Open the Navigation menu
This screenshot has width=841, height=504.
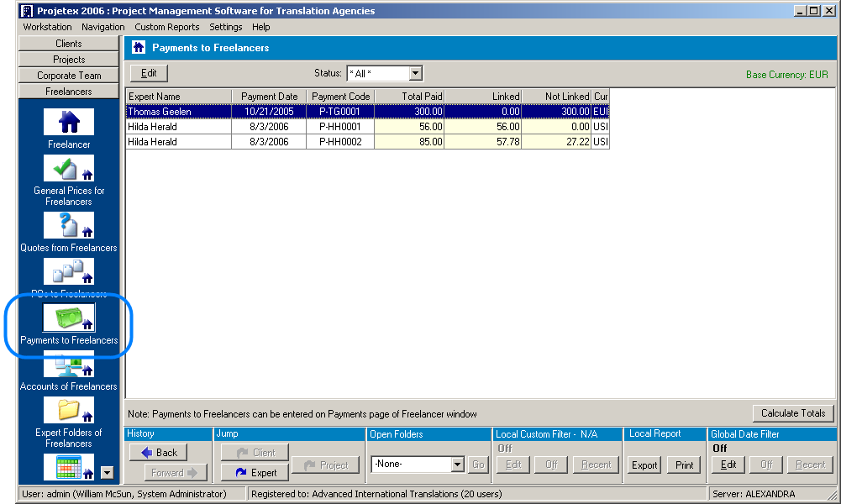(x=103, y=27)
